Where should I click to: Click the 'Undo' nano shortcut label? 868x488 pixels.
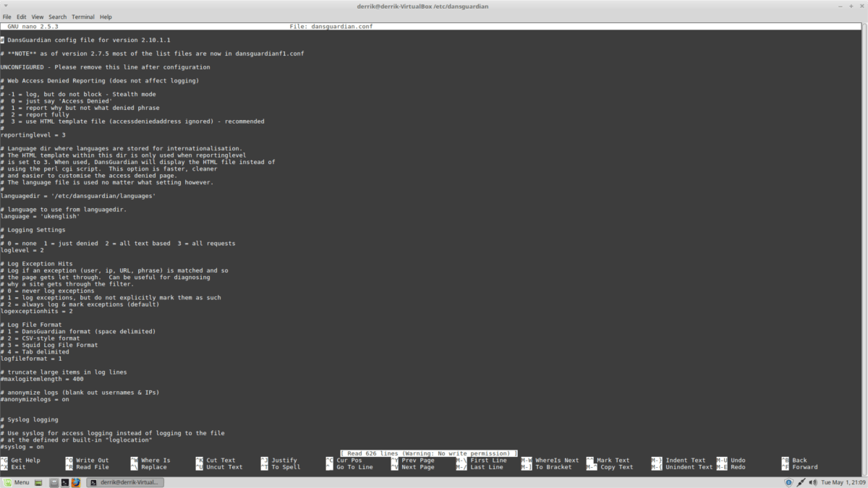pyautogui.click(x=738, y=461)
